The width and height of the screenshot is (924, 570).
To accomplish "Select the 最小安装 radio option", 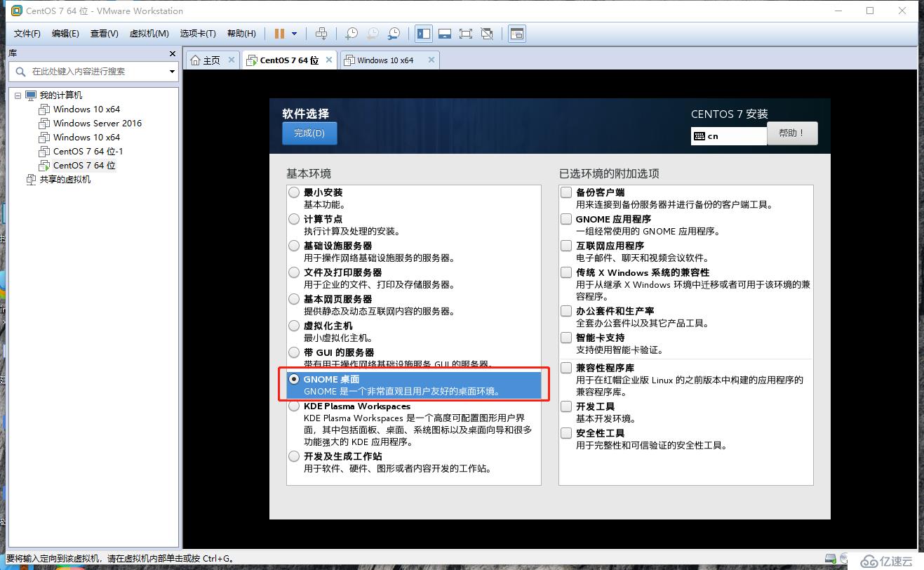I will click(294, 192).
